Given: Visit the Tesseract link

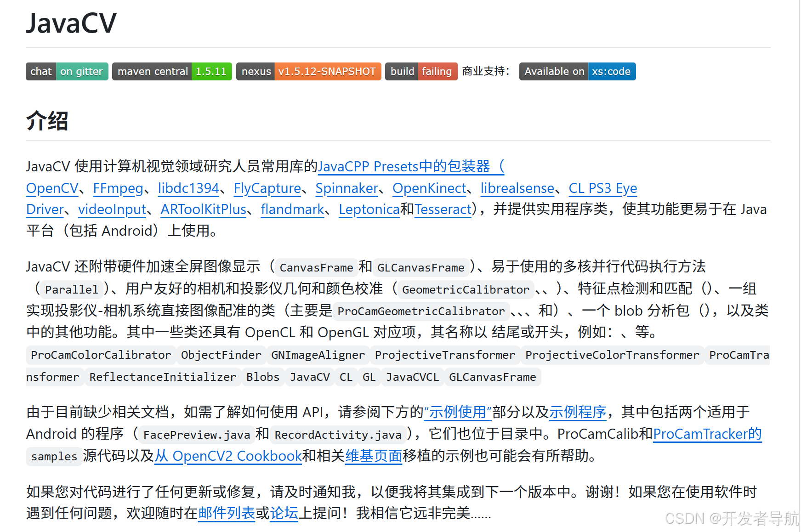Looking at the screenshot, I should 442,209.
